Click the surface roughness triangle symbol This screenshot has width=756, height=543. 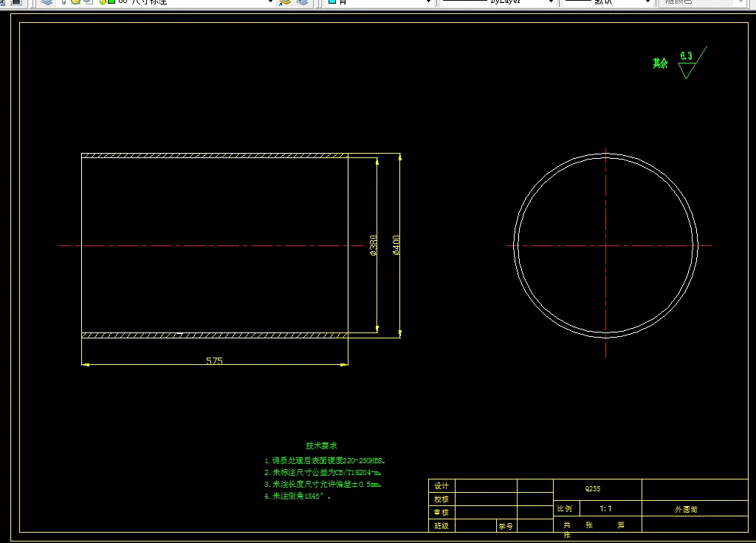coord(687,70)
